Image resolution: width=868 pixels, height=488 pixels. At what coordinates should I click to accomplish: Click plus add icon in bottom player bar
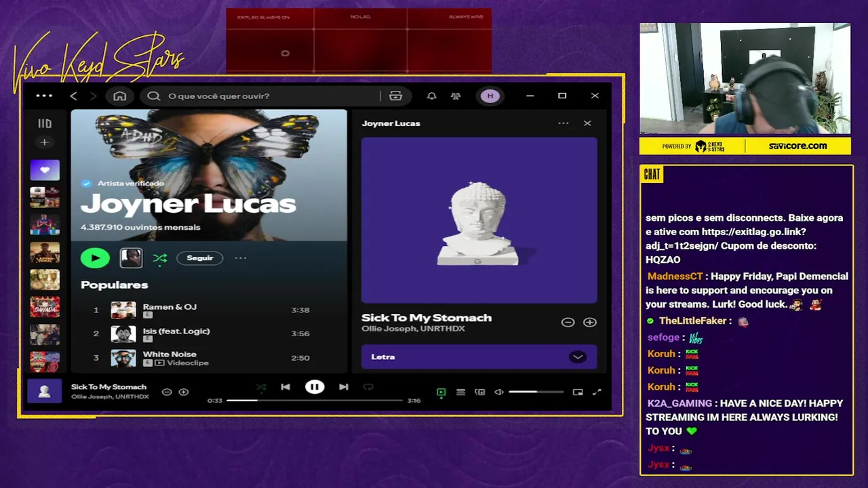point(183,392)
